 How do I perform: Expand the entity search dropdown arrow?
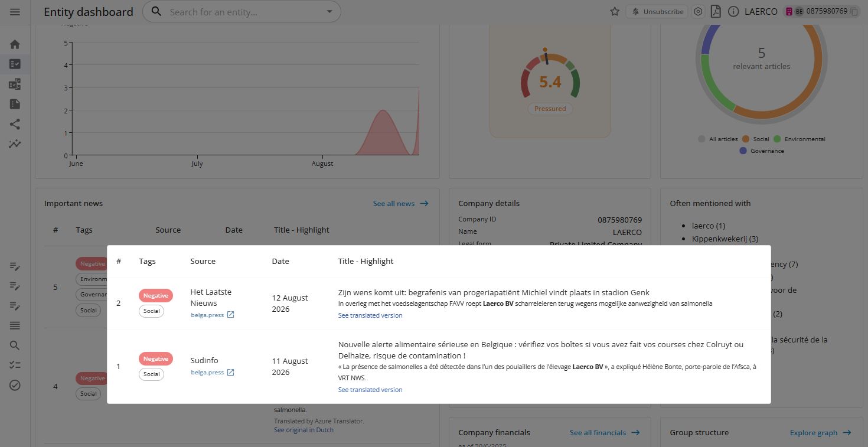pos(329,12)
